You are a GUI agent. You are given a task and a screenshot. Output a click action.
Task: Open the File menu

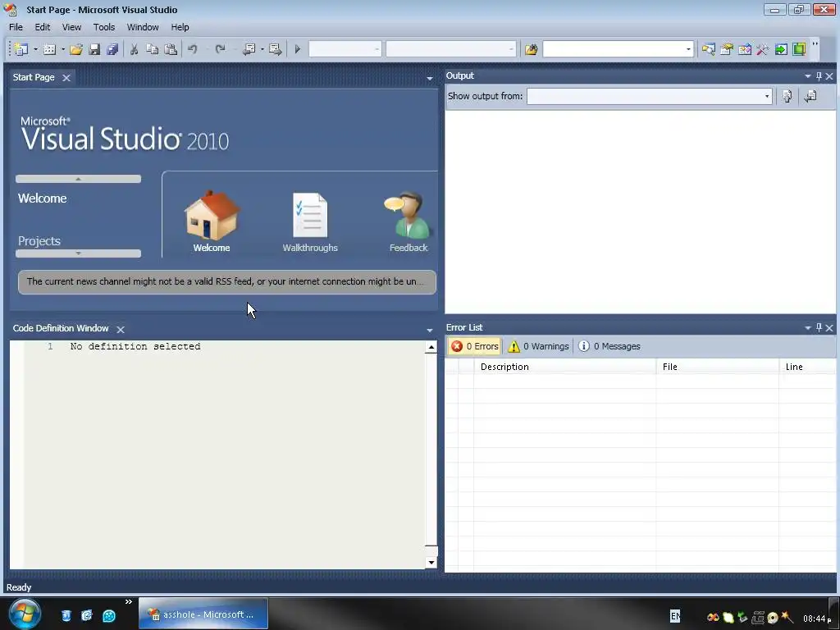16,27
